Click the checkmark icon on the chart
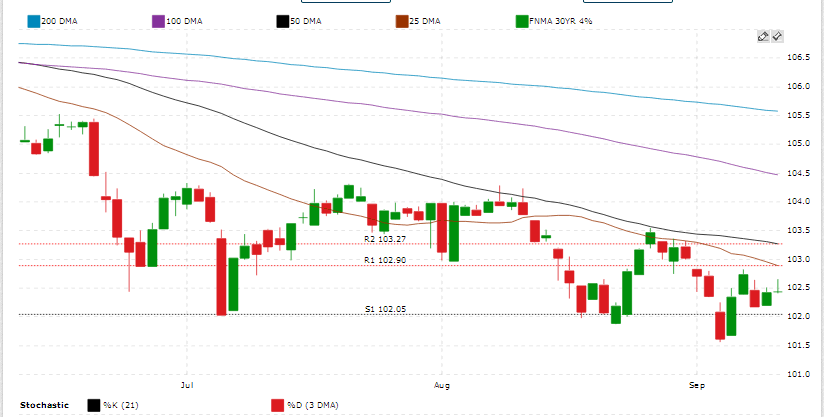824x417 pixels. tap(778, 36)
